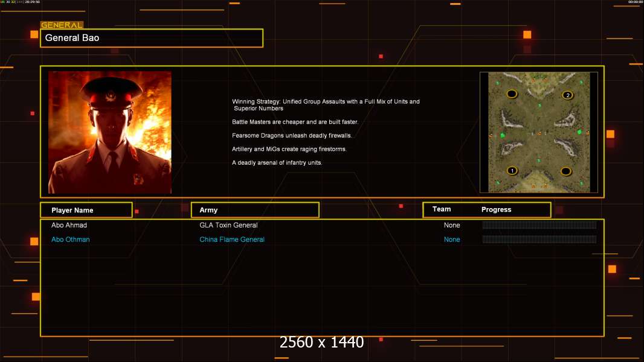Screen dimensions: 644x362
Task: Click Abo Othman's team value None
Action: [x=452, y=240]
